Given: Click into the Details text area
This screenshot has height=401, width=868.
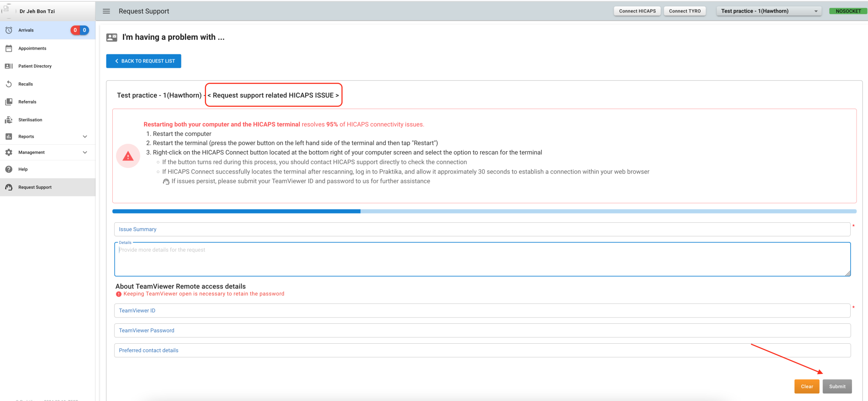Looking at the screenshot, I should (x=482, y=259).
